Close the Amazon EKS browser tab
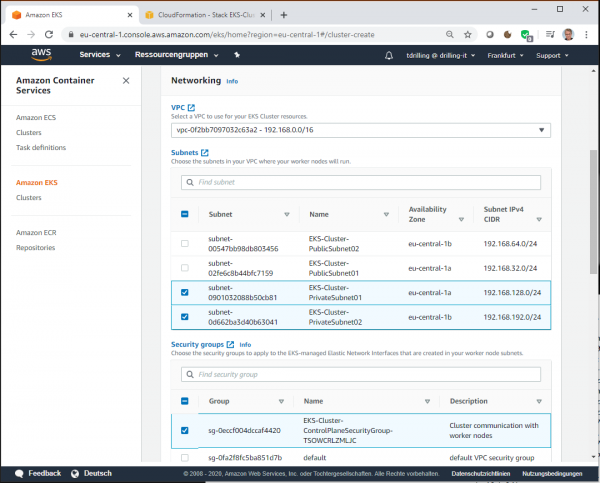The image size is (600, 483). tap(130, 15)
